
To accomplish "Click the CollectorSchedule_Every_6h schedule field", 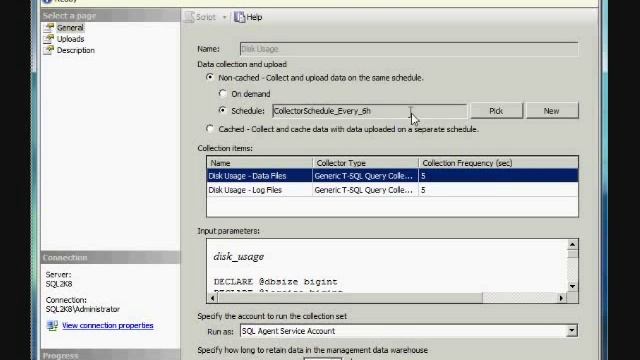I will [369, 111].
